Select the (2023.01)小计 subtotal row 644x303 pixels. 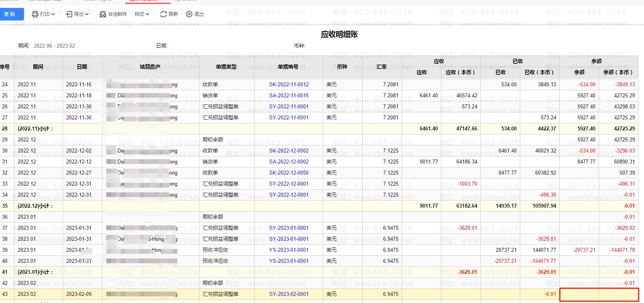pos(318,272)
